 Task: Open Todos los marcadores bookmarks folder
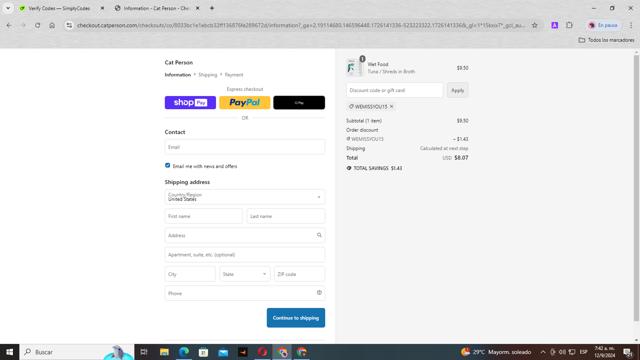607,40
